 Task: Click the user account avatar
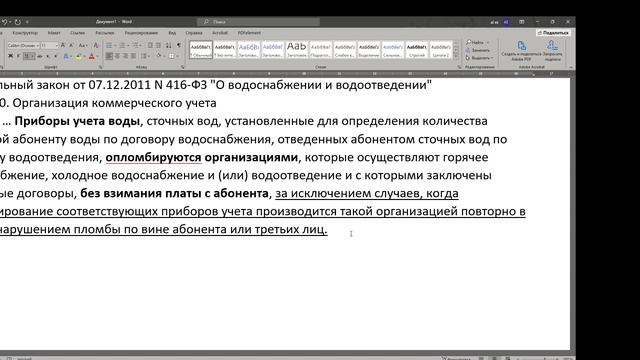click(507, 22)
